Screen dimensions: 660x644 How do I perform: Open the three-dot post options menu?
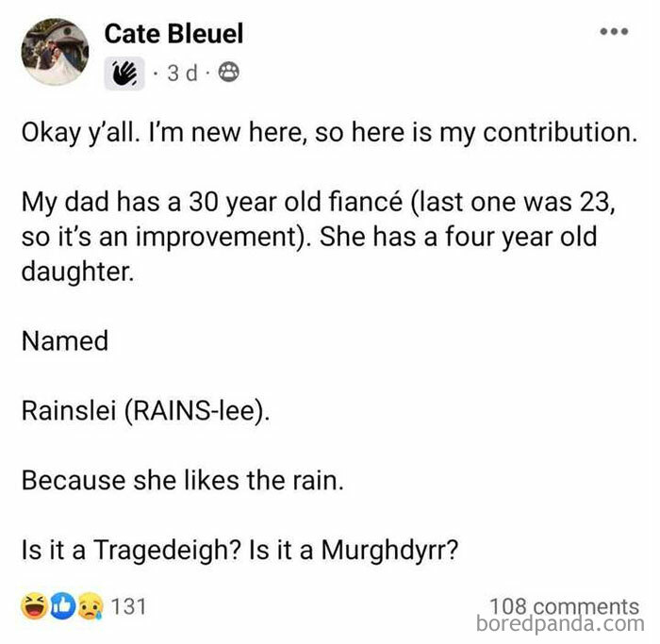[x=615, y=32]
